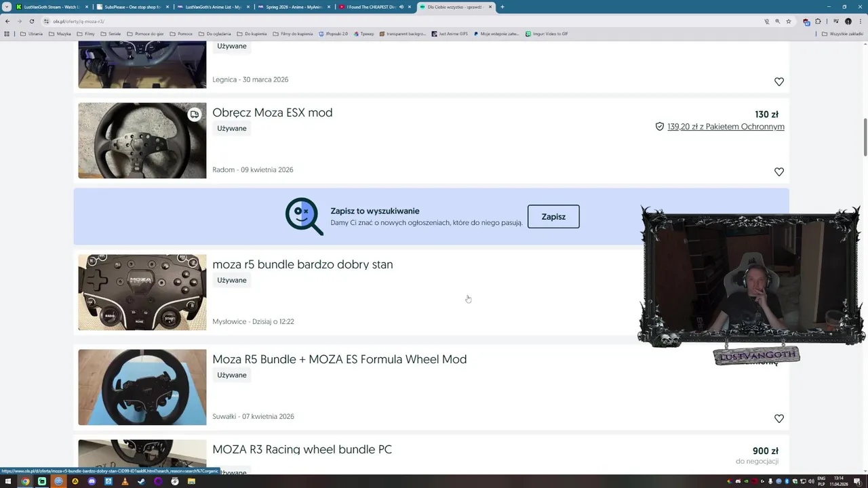
Task: Reload the OLX page
Action: pyautogui.click(x=31, y=21)
